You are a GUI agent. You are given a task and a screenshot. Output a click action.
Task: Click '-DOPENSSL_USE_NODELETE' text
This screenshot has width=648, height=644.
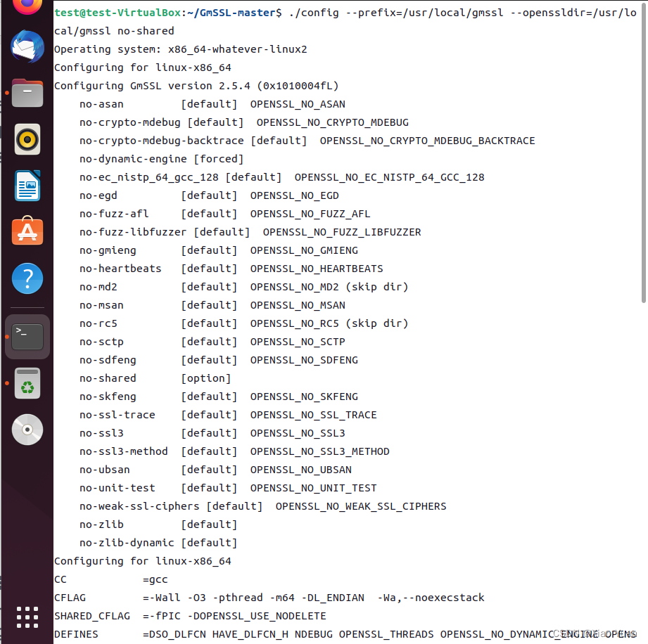[x=257, y=616]
